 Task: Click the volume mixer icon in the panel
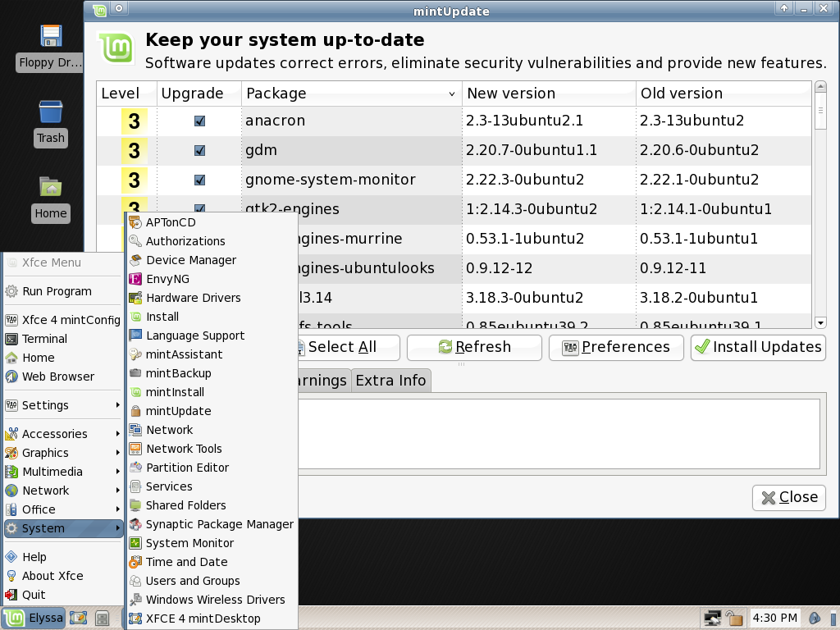(x=815, y=619)
